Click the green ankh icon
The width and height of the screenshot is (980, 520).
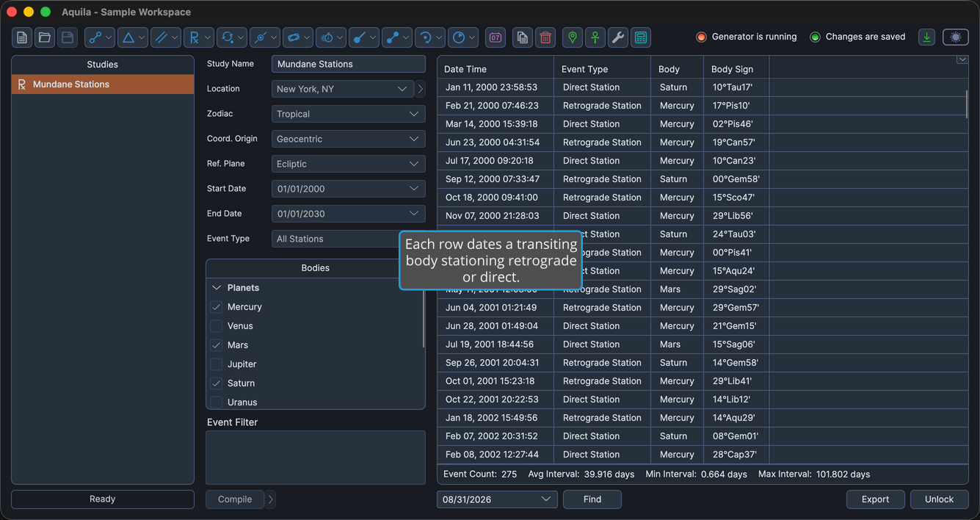[595, 37]
